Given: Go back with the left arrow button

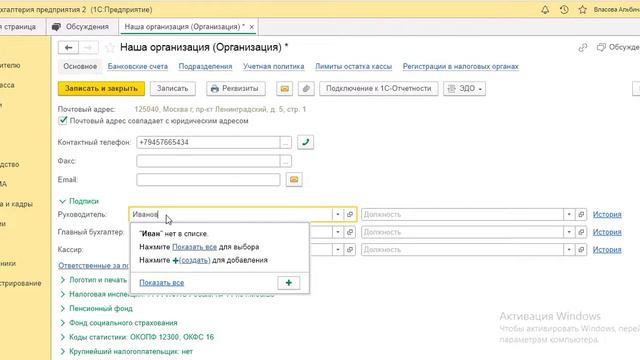Looking at the screenshot, I should coord(68,48).
